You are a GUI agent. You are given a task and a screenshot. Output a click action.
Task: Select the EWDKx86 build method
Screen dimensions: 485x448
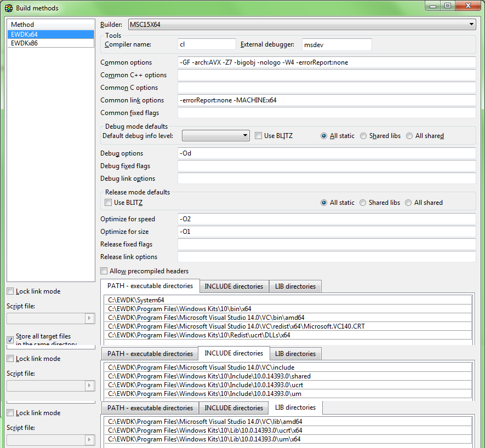click(x=24, y=43)
